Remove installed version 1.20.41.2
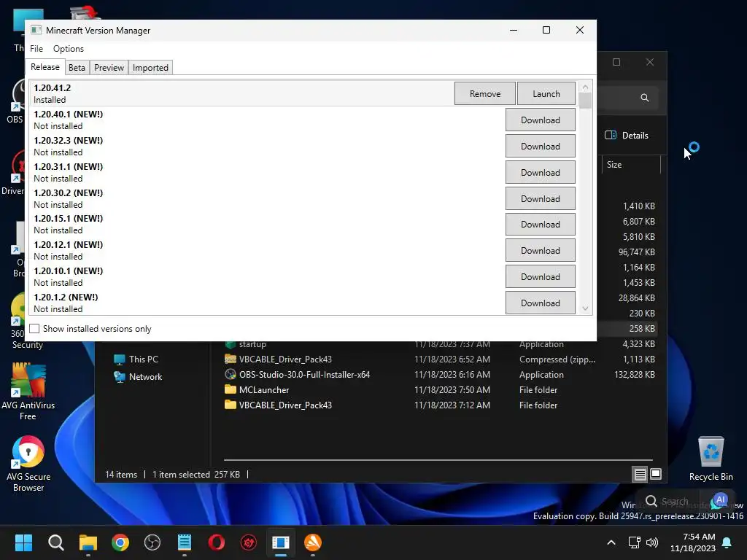The height and width of the screenshot is (560, 747). pos(484,94)
